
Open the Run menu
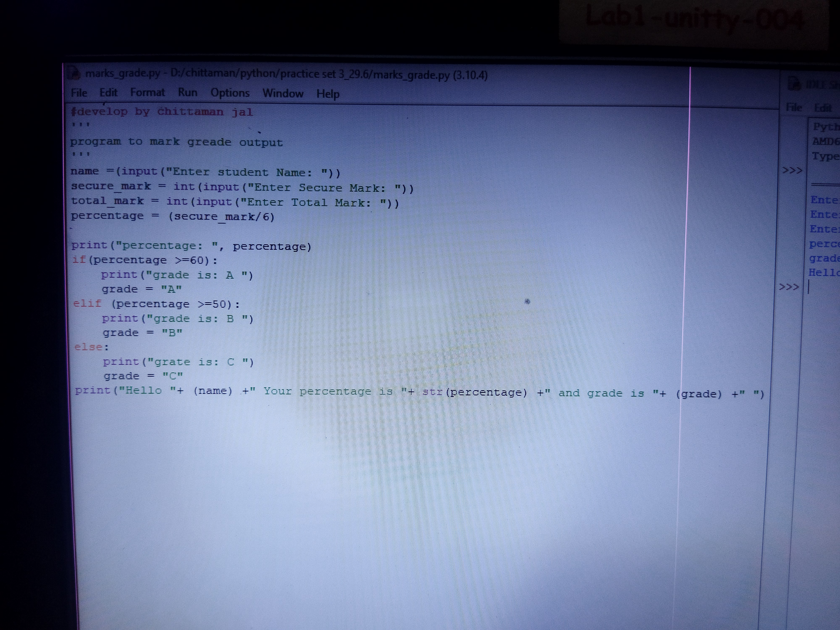pos(188,93)
